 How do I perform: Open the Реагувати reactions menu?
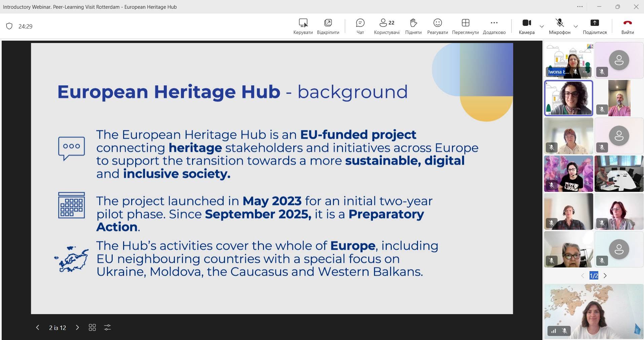(x=438, y=26)
